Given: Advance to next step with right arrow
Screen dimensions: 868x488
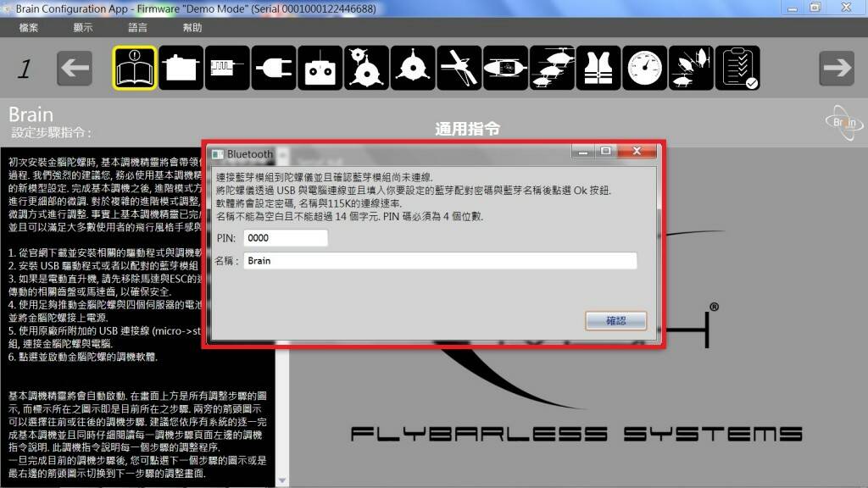Looking at the screenshot, I should [836, 69].
